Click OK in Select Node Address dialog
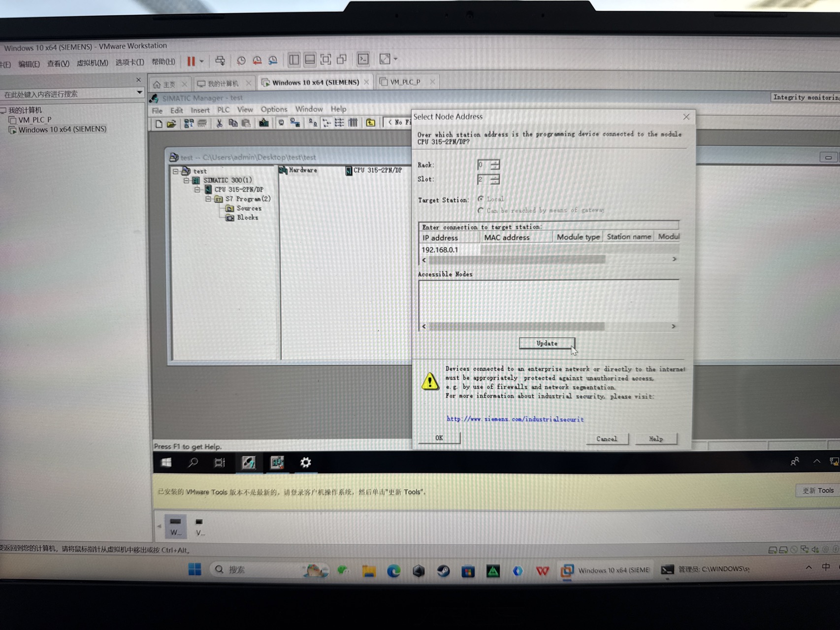Viewport: 840px width, 630px height. point(439,438)
